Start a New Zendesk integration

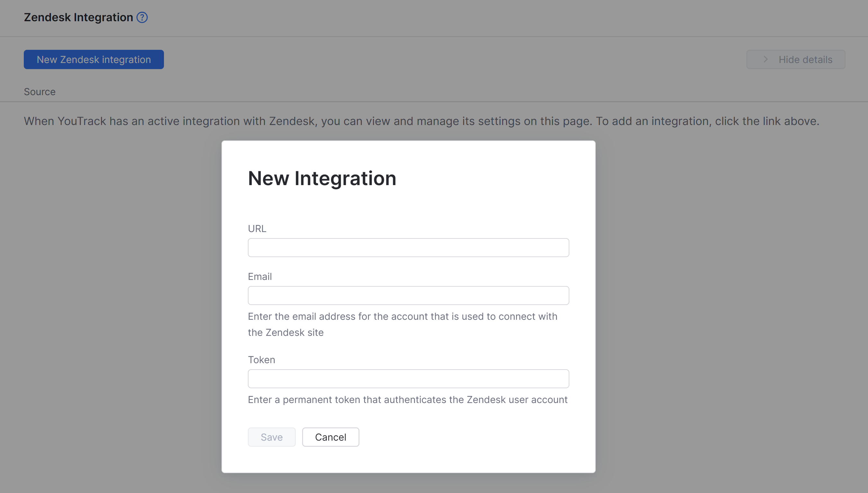point(94,59)
